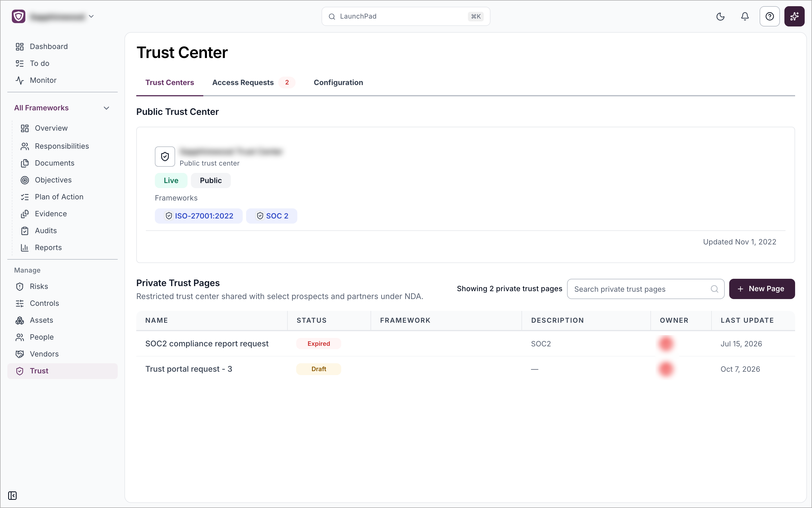This screenshot has width=812, height=508.
Task: Click owner avatar in SOC2 compliance row
Action: click(666, 344)
